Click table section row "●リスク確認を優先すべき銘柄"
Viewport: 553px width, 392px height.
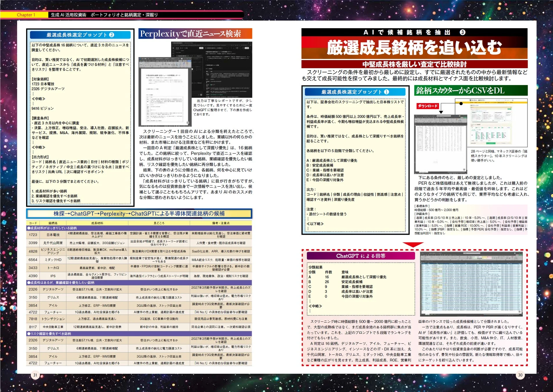139,334
